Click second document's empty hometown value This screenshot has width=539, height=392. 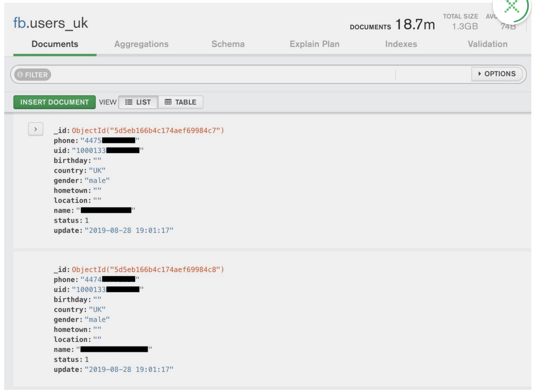(97, 329)
